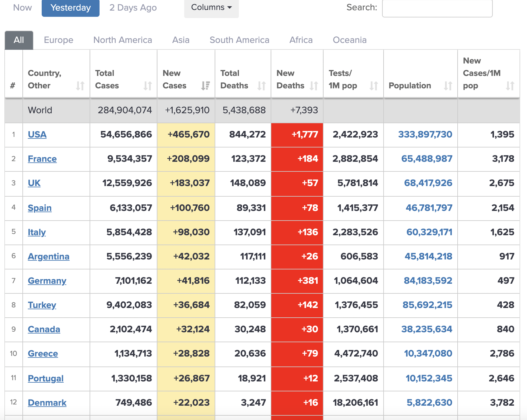Open the Italy country link
Image resolution: width=527 pixels, height=420 pixels.
click(37, 232)
